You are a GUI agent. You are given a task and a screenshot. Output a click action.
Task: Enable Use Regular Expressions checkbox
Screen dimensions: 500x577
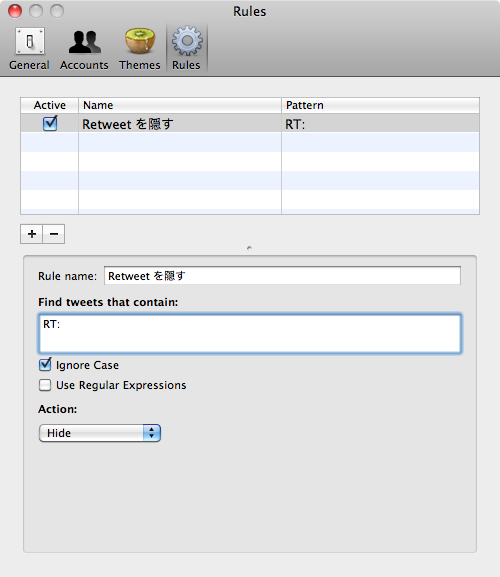pos(45,385)
